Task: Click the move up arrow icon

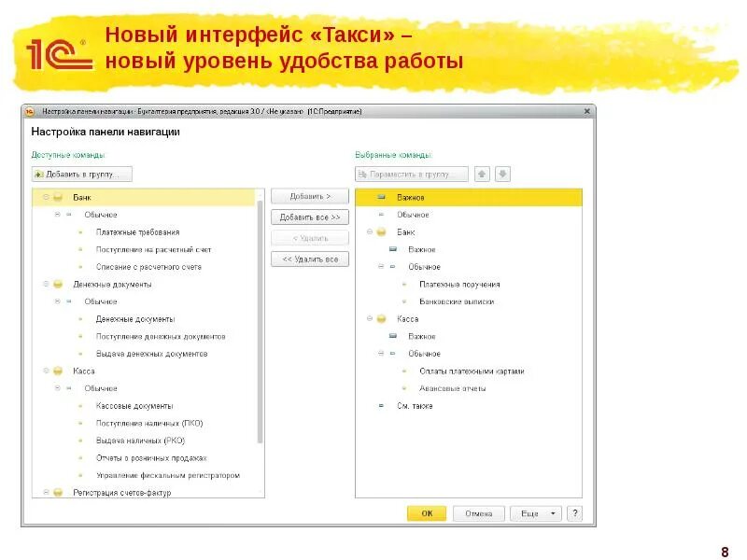Action: pos(482,175)
